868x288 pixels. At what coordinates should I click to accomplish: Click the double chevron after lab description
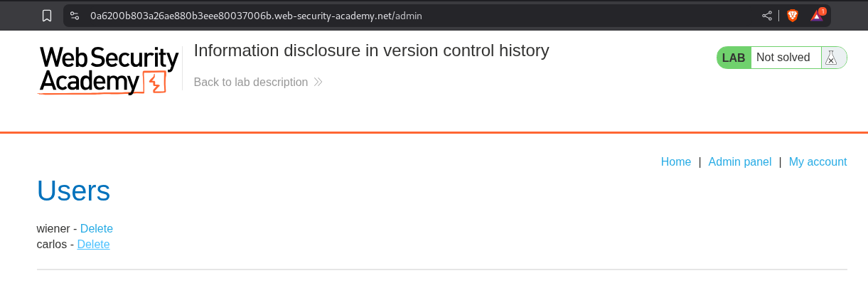click(318, 82)
